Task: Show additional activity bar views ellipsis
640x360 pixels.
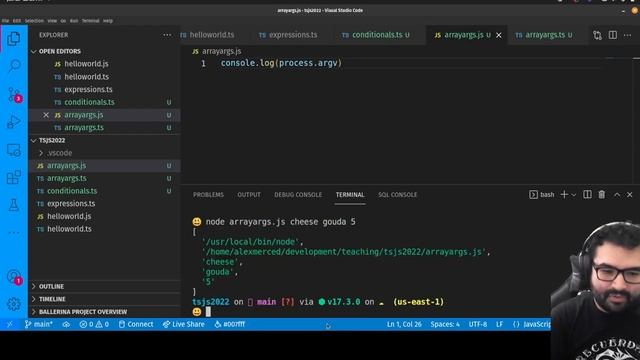Action: (x=13, y=232)
